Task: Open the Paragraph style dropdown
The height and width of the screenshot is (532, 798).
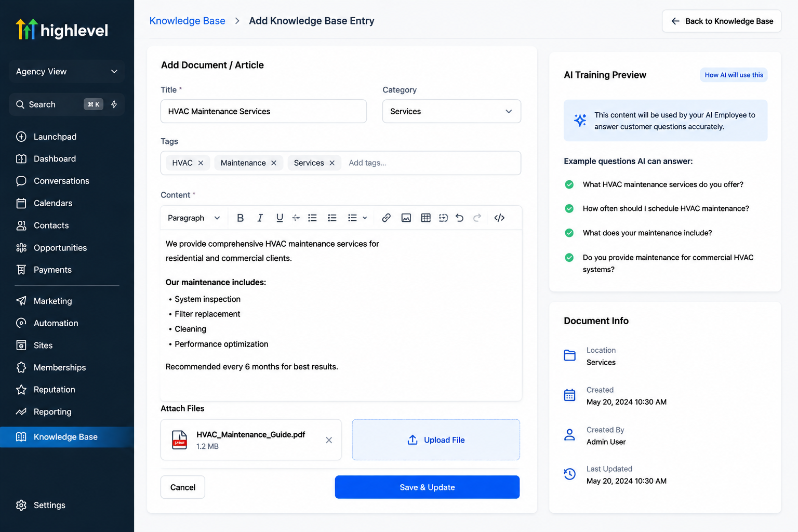Action: click(x=194, y=218)
